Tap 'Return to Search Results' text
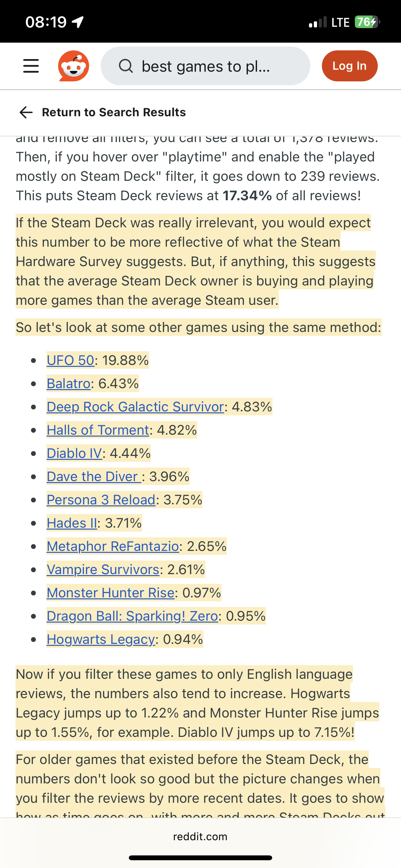This screenshot has width=401, height=868. pos(114,112)
